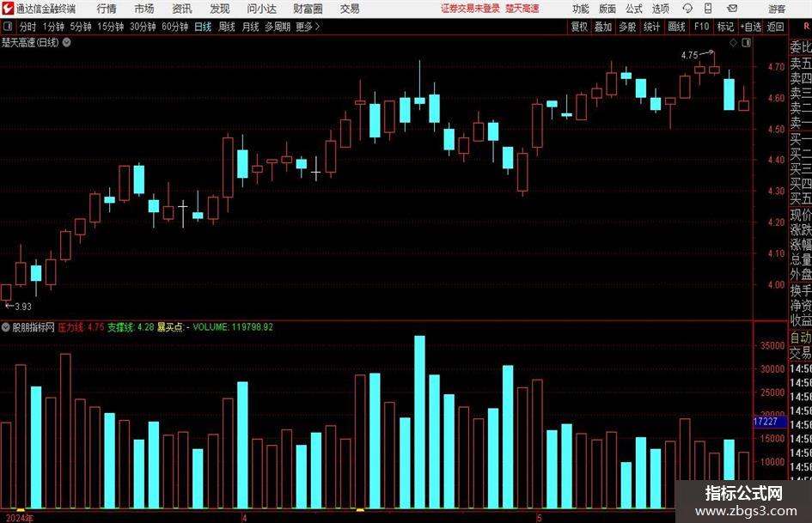Open the 发现 menu

point(220,9)
